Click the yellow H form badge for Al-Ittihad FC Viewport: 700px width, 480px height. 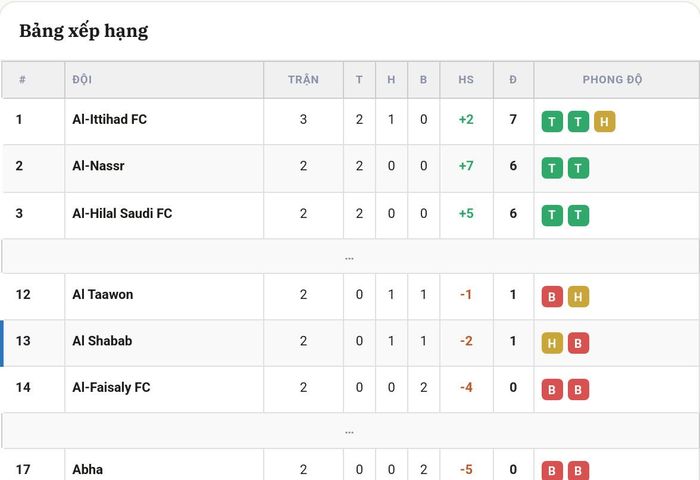pyautogui.click(x=604, y=121)
